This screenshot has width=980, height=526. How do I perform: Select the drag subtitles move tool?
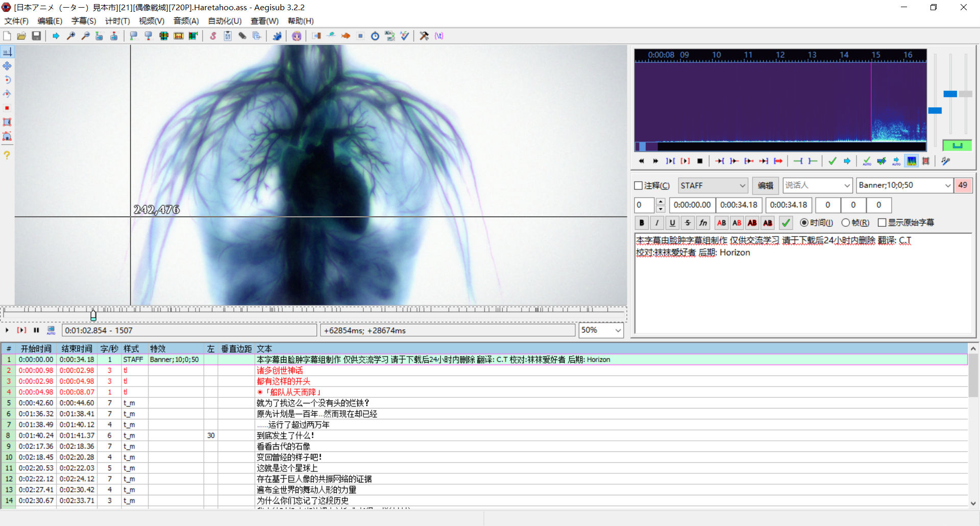tap(7, 66)
